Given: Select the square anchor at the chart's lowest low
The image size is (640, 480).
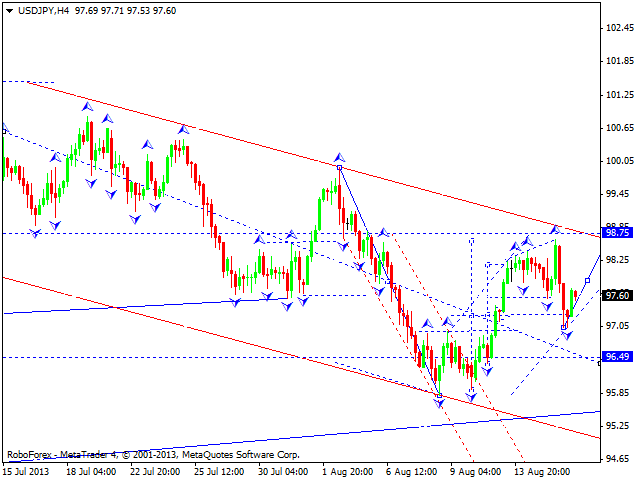Looking at the screenshot, I should tap(439, 395).
